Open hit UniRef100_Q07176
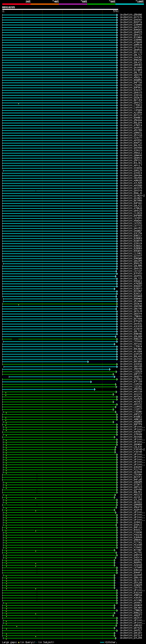 tap(131, 17)
